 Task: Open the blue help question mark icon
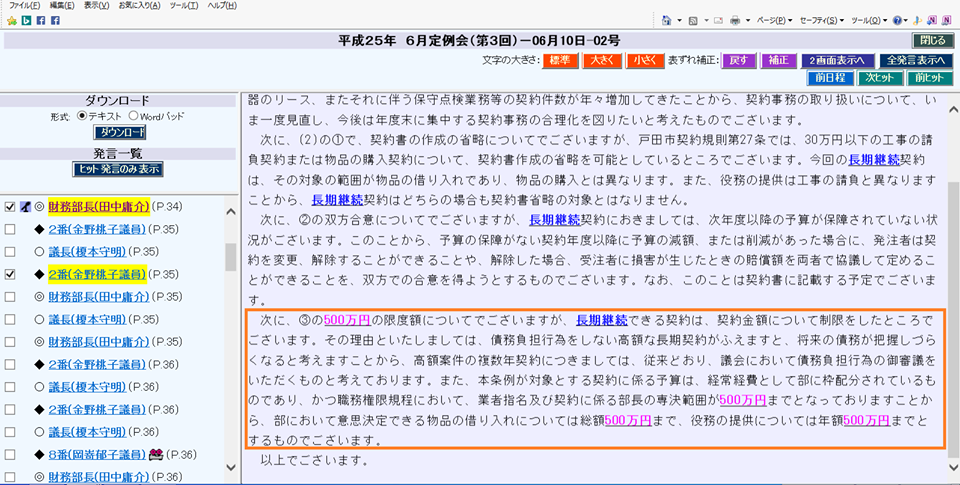tap(897, 20)
